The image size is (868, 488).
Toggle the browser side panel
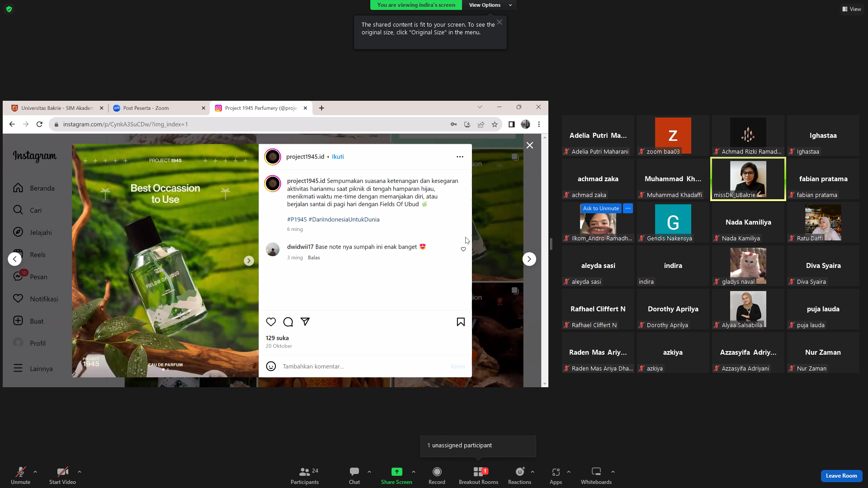click(x=511, y=124)
